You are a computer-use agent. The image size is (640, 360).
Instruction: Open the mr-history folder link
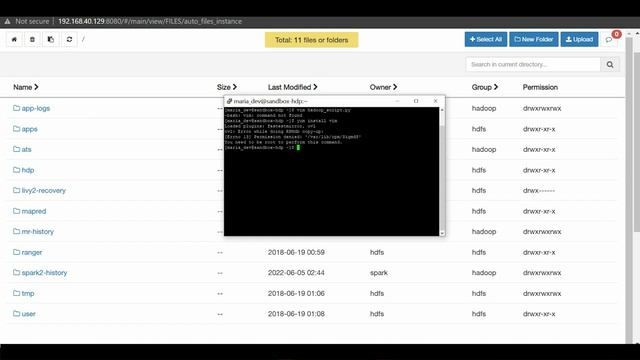click(38, 231)
